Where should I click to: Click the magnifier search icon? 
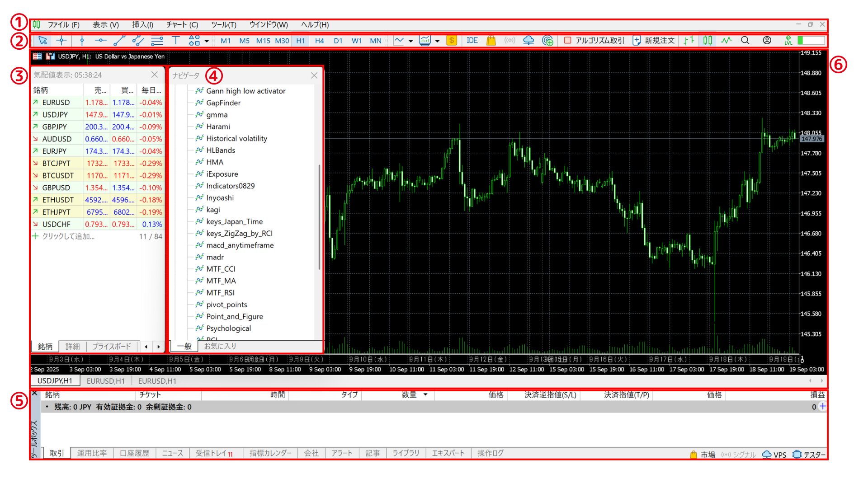[x=745, y=41]
